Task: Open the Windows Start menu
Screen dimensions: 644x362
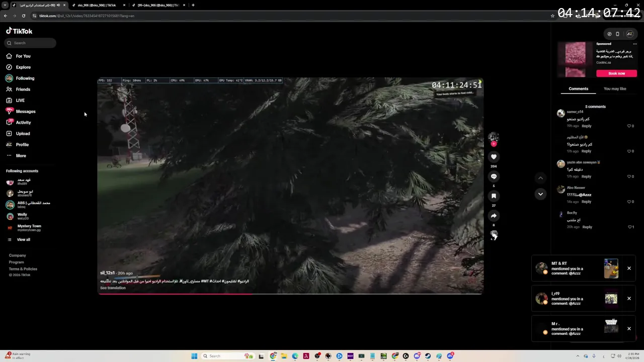Action: point(194,356)
